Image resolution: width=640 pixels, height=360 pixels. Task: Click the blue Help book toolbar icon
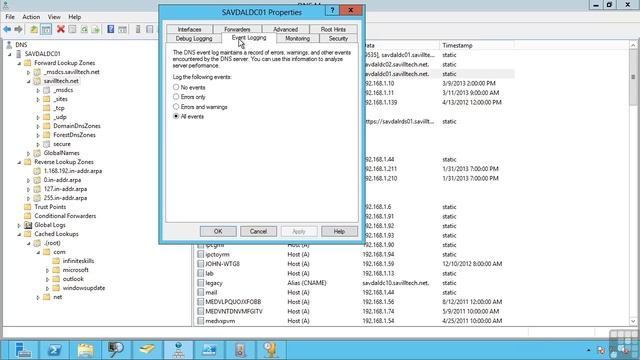[111, 29]
